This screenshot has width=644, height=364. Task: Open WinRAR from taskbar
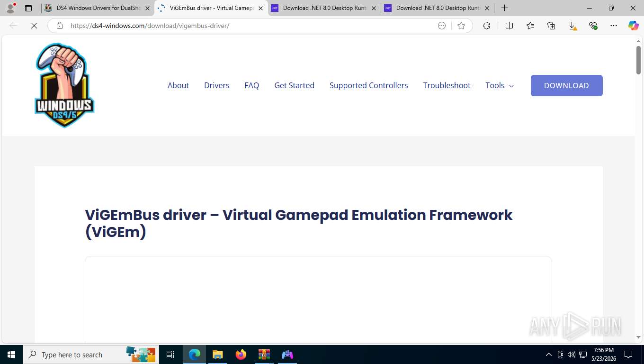point(264,355)
